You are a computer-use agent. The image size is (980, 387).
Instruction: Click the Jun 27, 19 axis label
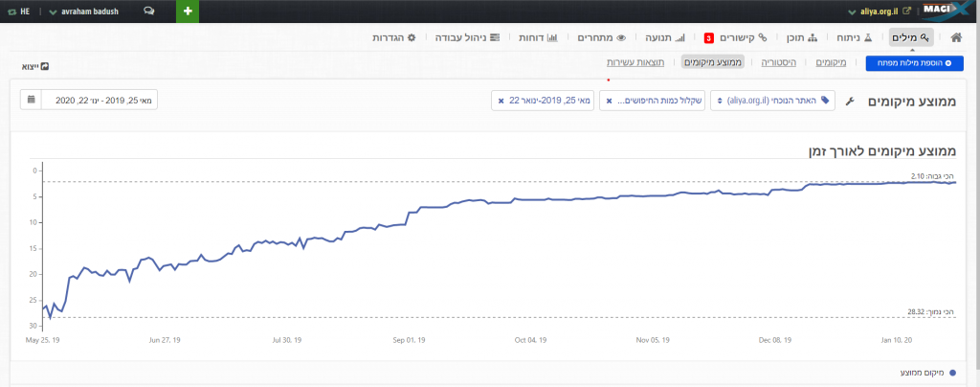165,340
